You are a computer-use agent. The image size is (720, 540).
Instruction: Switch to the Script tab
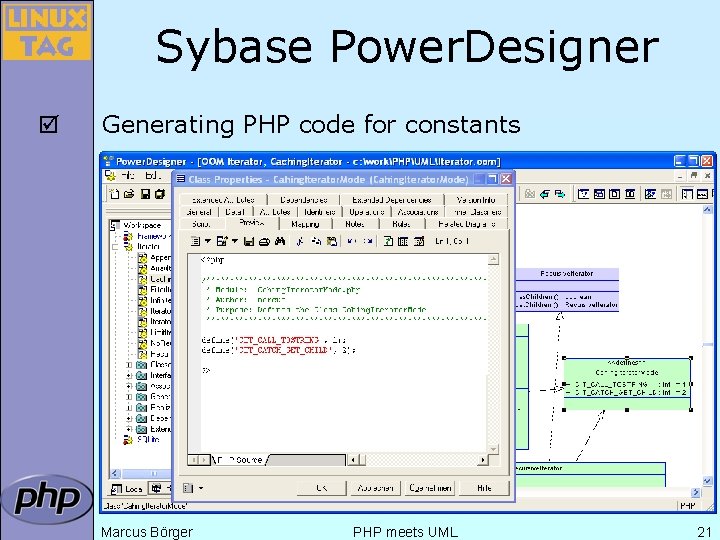201,224
